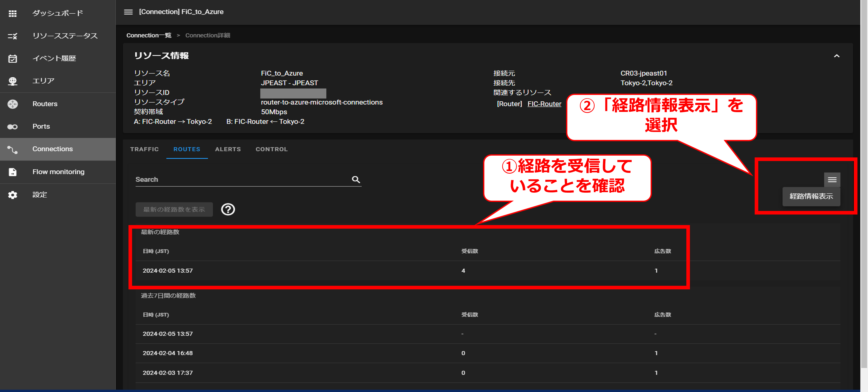Switch to the TRAFFIC tab
The height and width of the screenshot is (392, 868).
coord(144,149)
